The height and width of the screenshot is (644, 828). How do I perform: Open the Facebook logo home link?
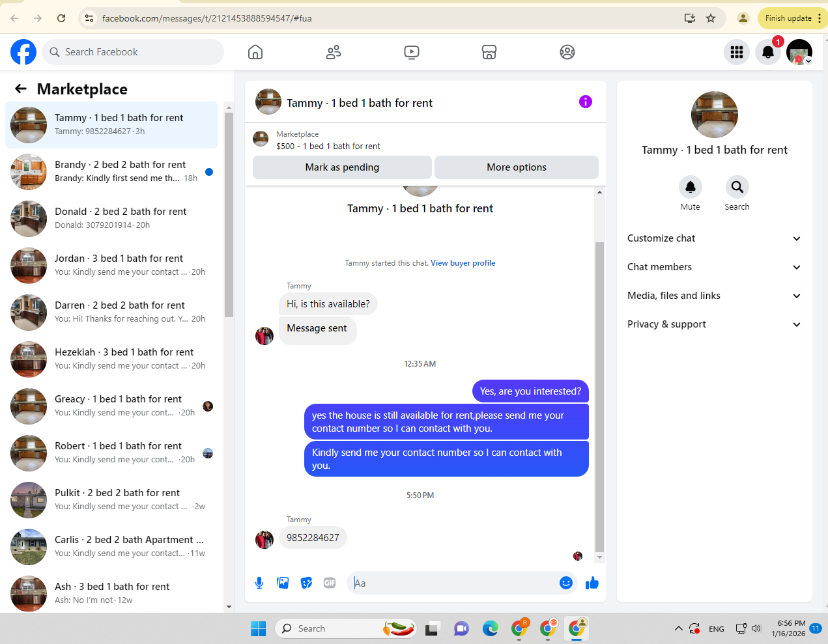23,52
